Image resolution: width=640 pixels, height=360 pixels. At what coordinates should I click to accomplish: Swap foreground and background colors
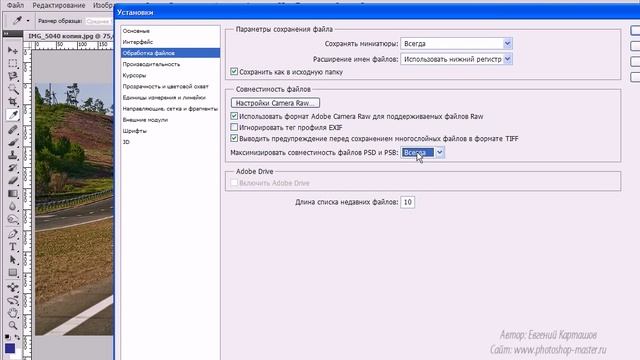[x=17, y=337]
